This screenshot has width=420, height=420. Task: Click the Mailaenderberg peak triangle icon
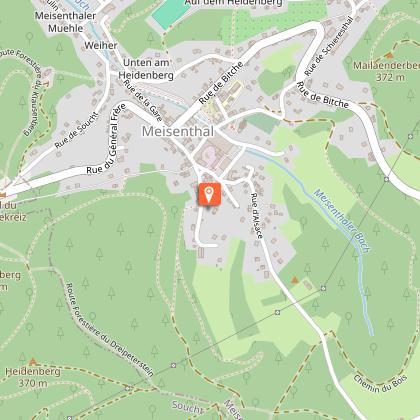389,55
